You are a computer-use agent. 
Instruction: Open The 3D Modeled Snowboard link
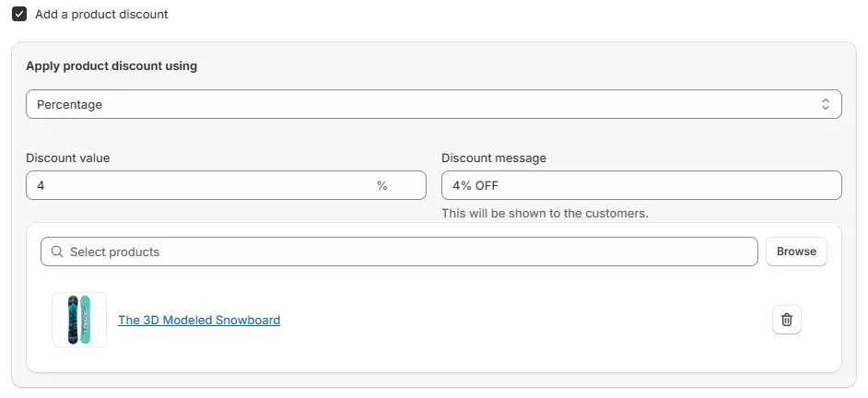coord(199,320)
